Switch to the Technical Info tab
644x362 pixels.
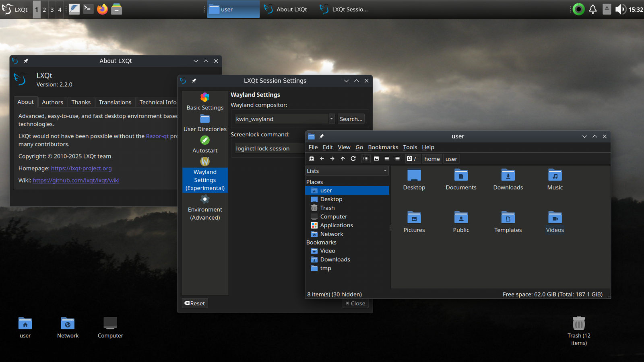[x=158, y=102]
